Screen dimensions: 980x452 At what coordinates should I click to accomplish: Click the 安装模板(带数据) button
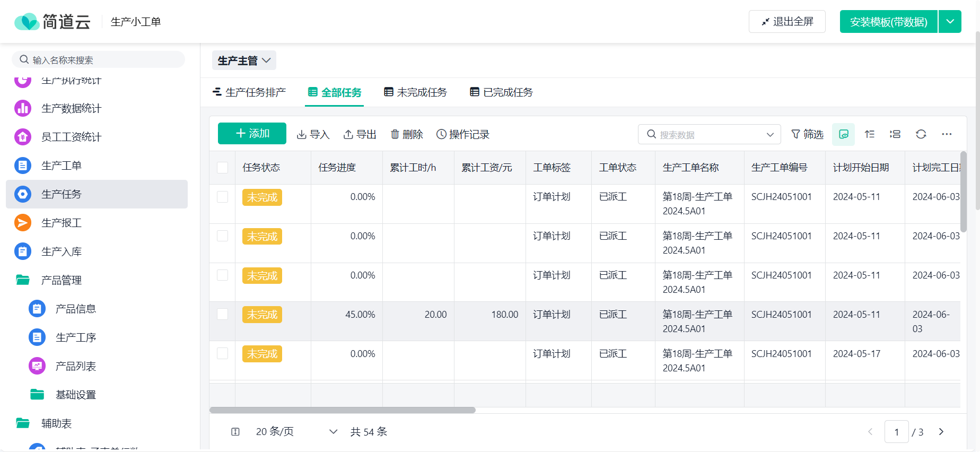889,22
